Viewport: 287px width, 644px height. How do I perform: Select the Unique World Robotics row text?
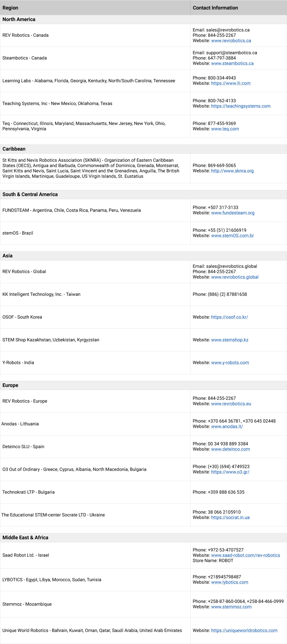(x=92, y=630)
